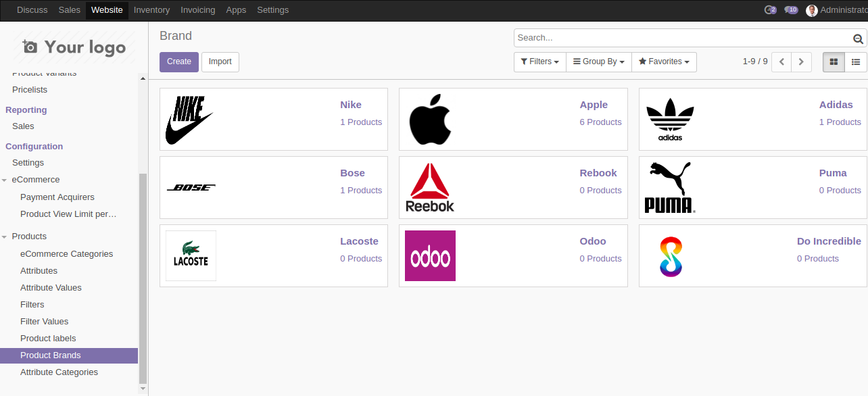The image size is (868, 396).
Task: Open the Bose brand logo
Action: 191,188
